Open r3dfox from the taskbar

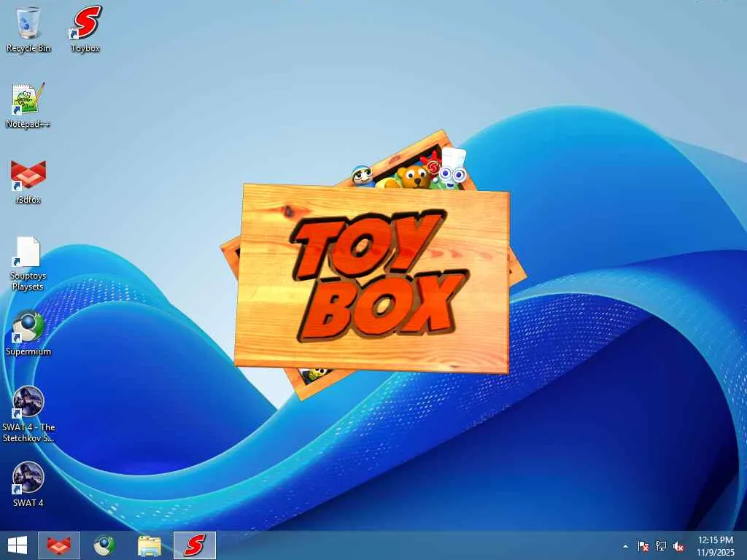click(x=59, y=545)
